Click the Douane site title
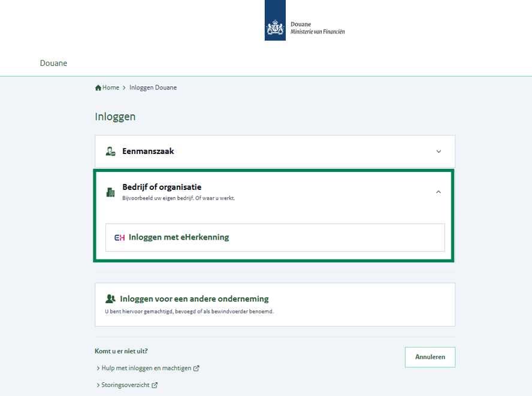 [x=53, y=63]
